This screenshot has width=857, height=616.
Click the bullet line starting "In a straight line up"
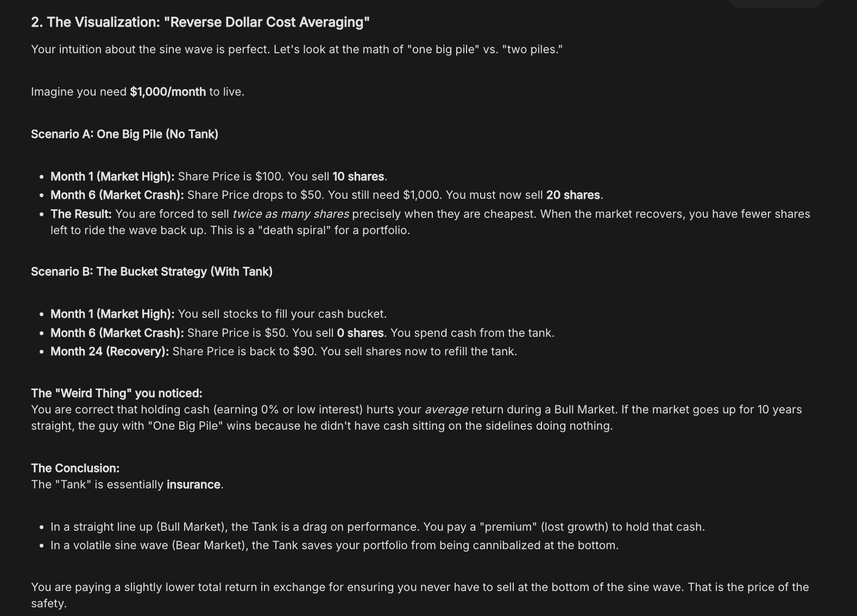377,527
